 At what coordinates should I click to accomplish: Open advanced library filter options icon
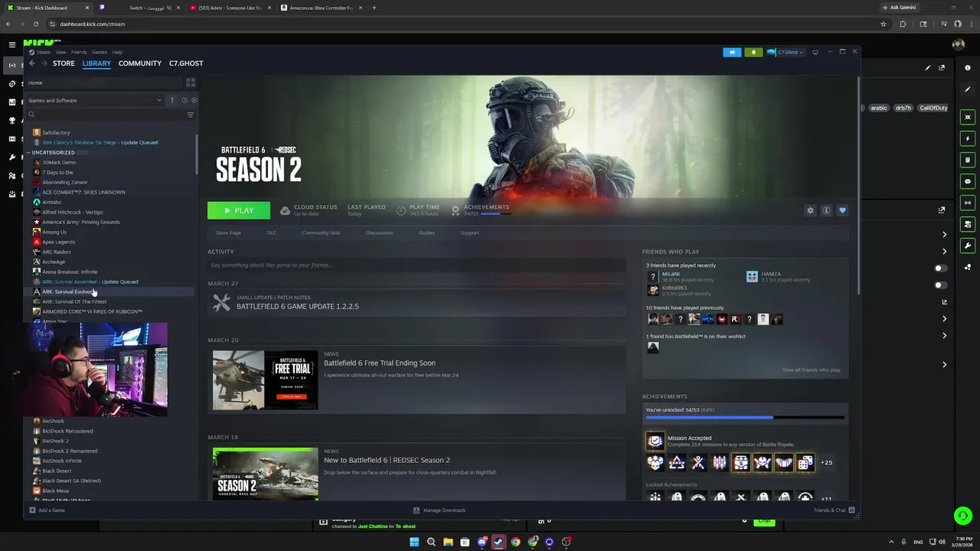pos(191,115)
